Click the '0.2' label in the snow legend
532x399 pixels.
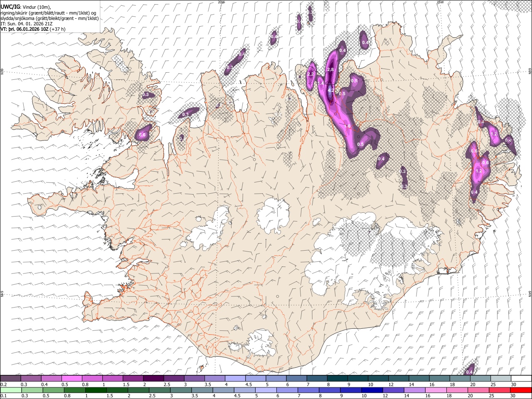pyautogui.click(x=3, y=384)
